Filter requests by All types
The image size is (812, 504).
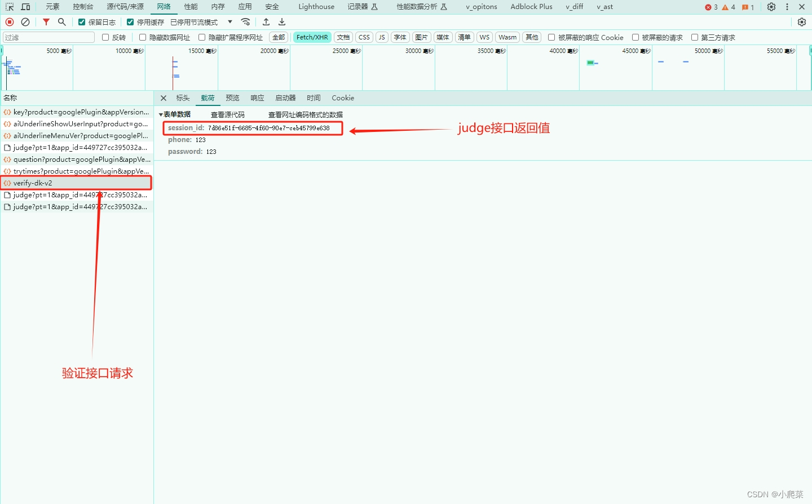coord(279,37)
